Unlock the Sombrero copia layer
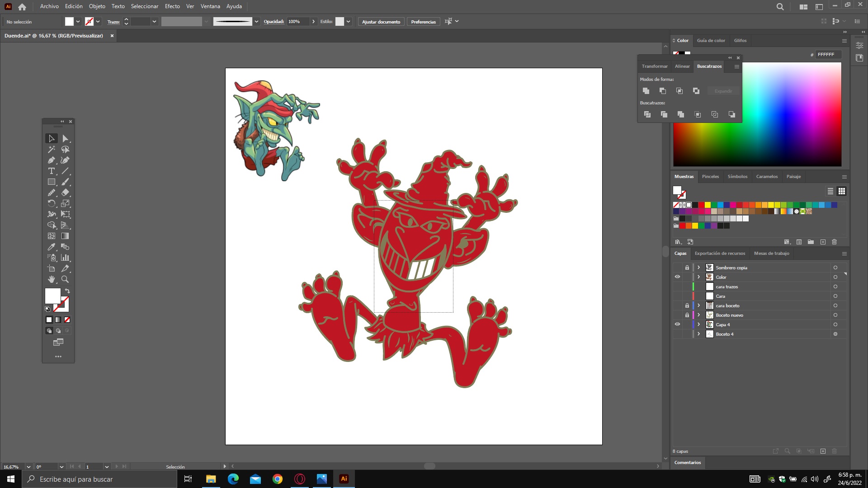Image resolution: width=868 pixels, height=488 pixels. coord(687,267)
